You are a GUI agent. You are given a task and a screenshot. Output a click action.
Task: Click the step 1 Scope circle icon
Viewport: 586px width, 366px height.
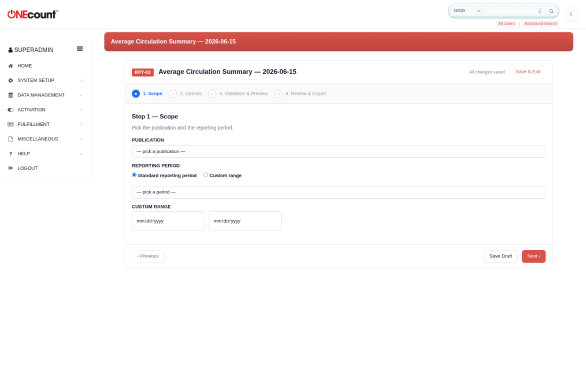pos(136,93)
